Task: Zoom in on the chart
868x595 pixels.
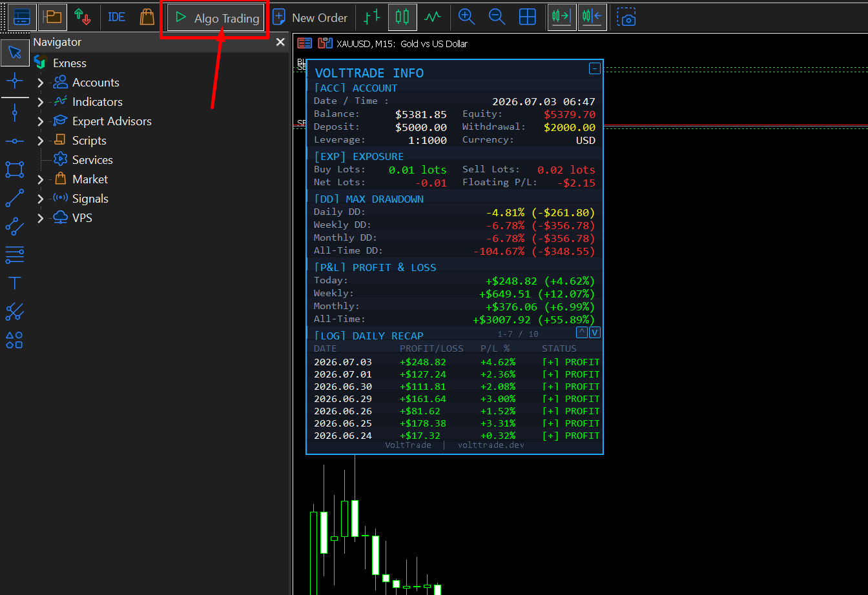Action: [466, 17]
